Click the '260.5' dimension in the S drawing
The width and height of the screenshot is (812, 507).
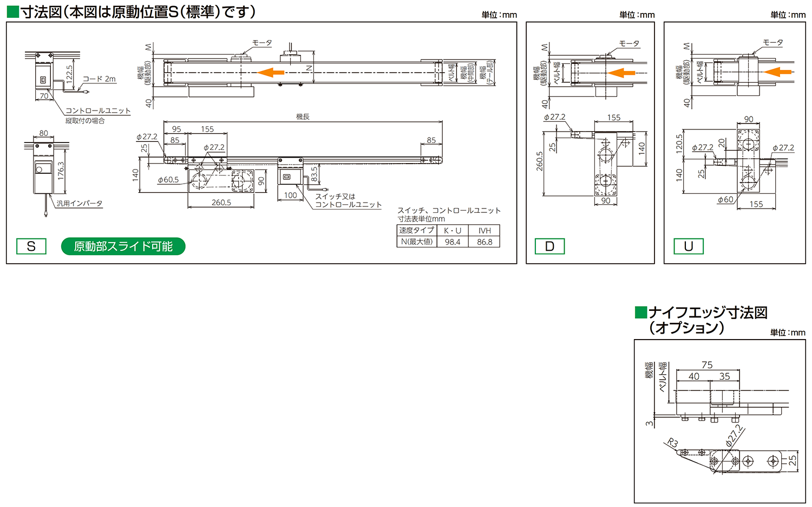tap(221, 203)
